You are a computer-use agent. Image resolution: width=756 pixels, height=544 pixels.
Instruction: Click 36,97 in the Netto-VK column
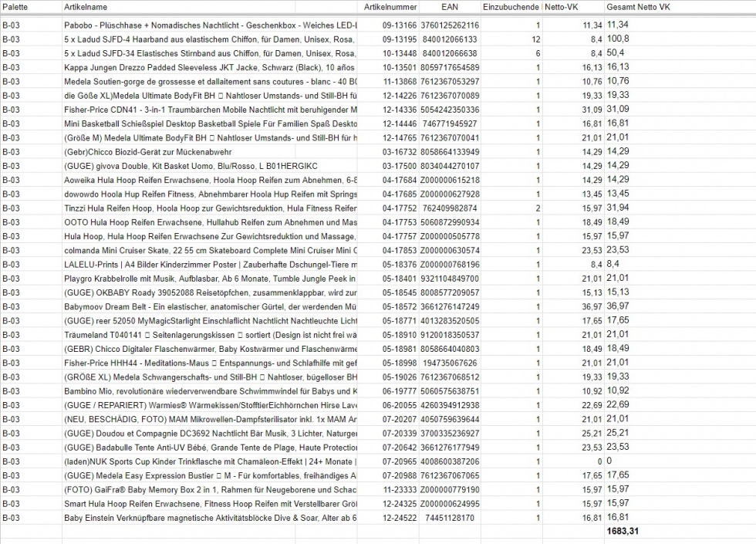point(592,306)
